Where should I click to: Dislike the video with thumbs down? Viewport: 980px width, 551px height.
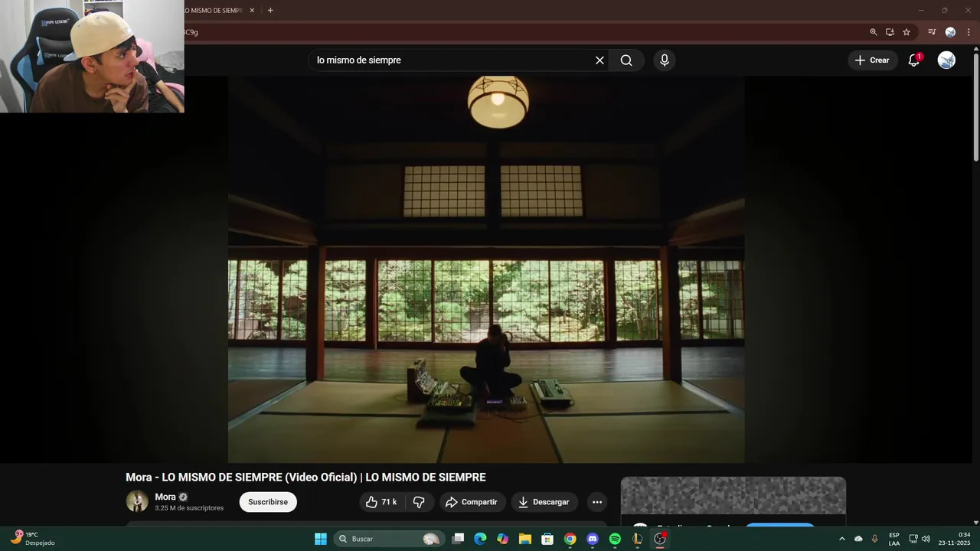[419, 502]
